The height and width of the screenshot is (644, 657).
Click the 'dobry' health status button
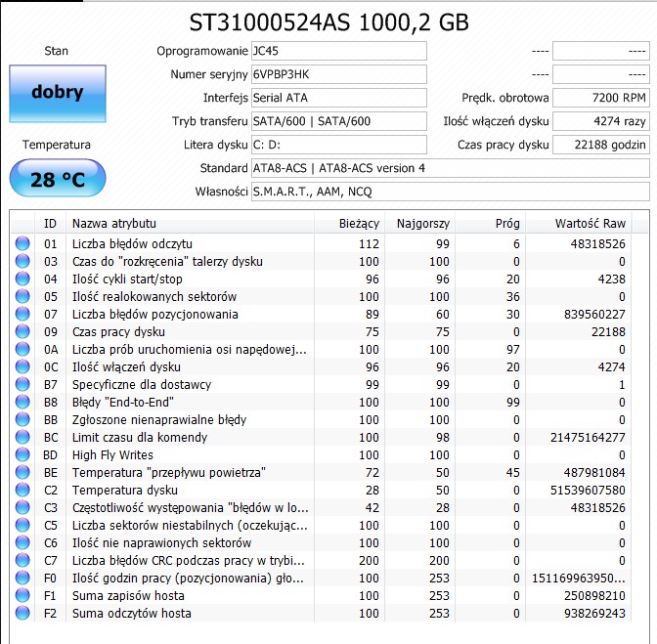pos(58,94)
